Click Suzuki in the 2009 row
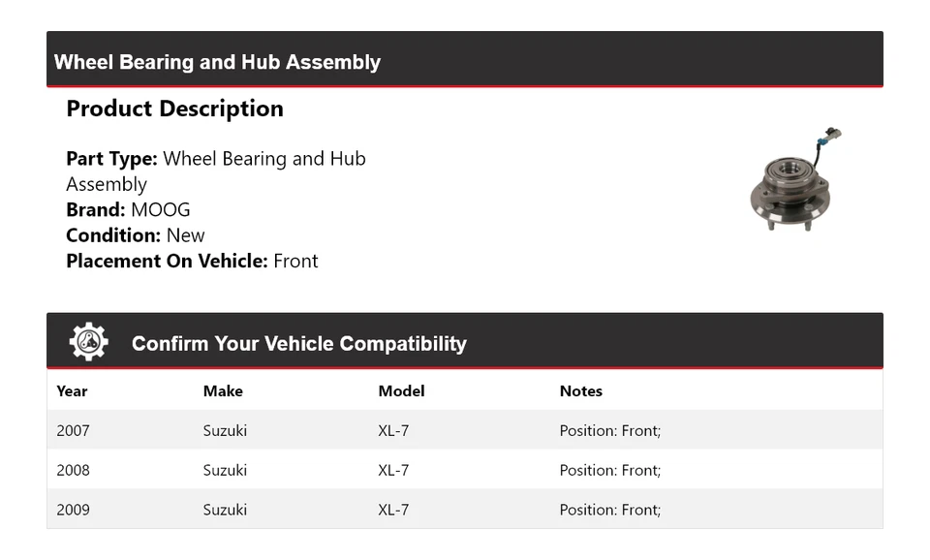The width and height of the screenshot is (930, 560). (x=225, y=510)
